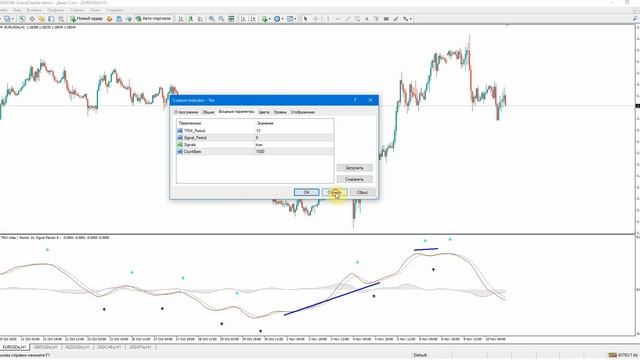Image resolution: width=640 pixels, height=360 pixels.
Task: Click the candlestick chart type icon
Action: tap(191, 19)
